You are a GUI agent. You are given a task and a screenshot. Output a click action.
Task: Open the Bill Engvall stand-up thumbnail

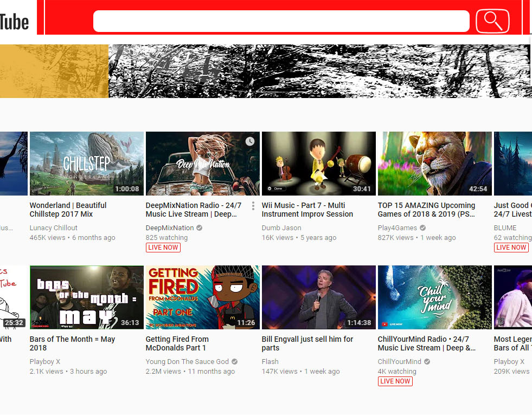click(318, 297)
